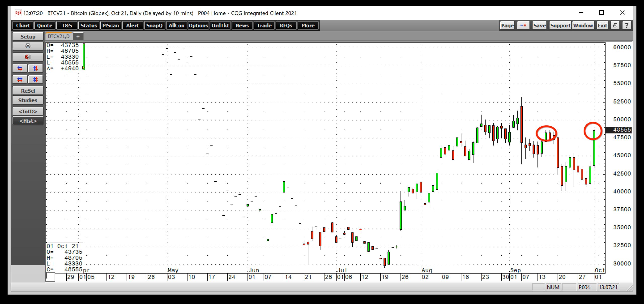This screenshot has height=304, width=644.
Task: Click the plus add tab button
Action: pyautogui.click(x=78, y=37)
